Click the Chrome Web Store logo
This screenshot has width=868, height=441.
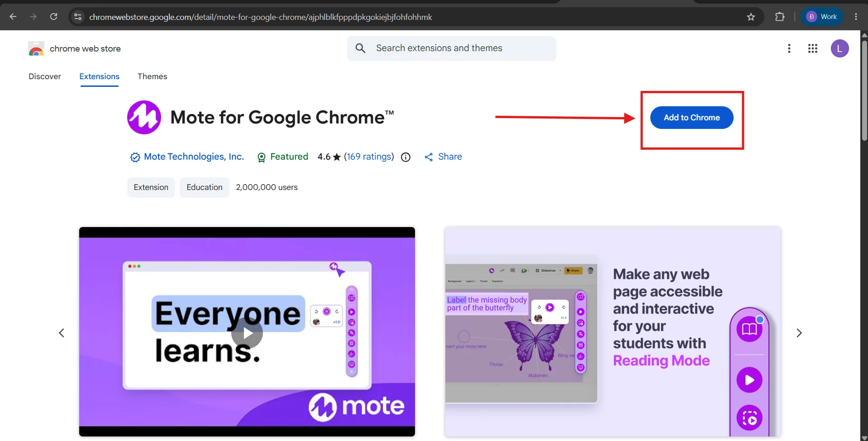click(36, 48)
